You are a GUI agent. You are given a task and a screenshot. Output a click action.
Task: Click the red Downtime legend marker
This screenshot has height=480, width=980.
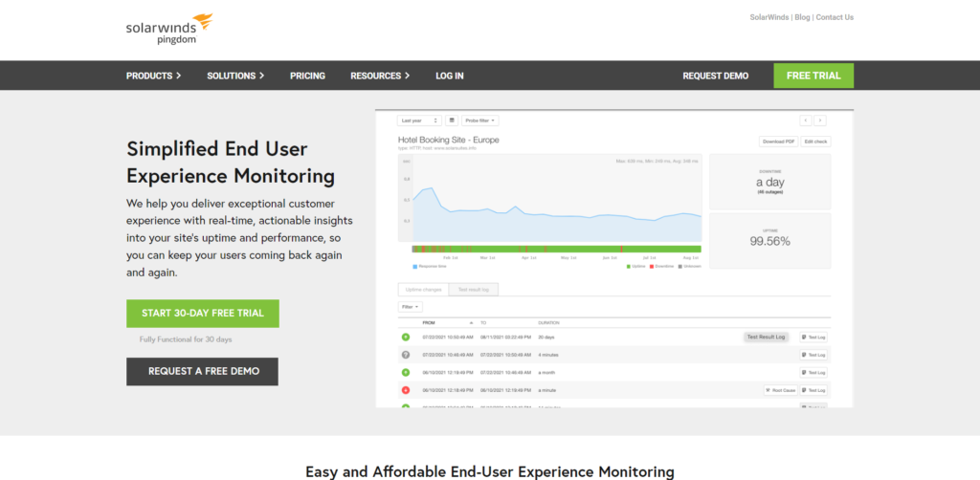click(651, 267)
